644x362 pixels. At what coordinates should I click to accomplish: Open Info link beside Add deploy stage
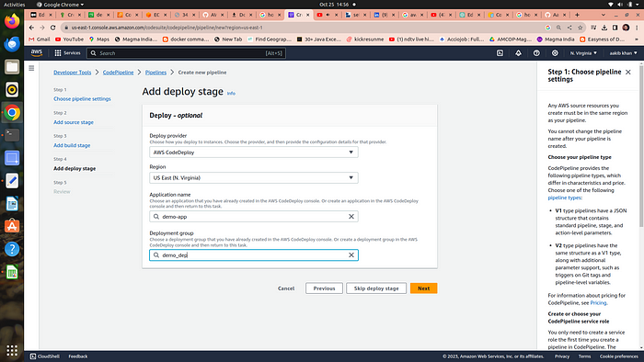(x=231, y=94)
